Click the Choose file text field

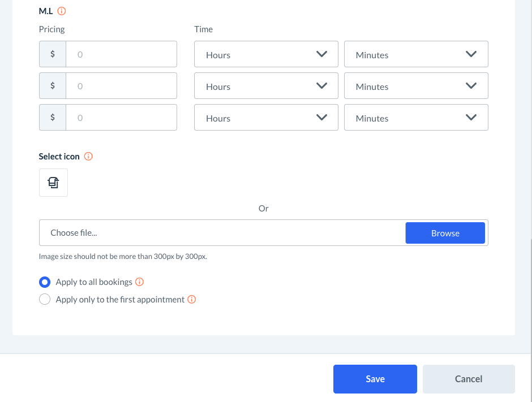[222, 233]
